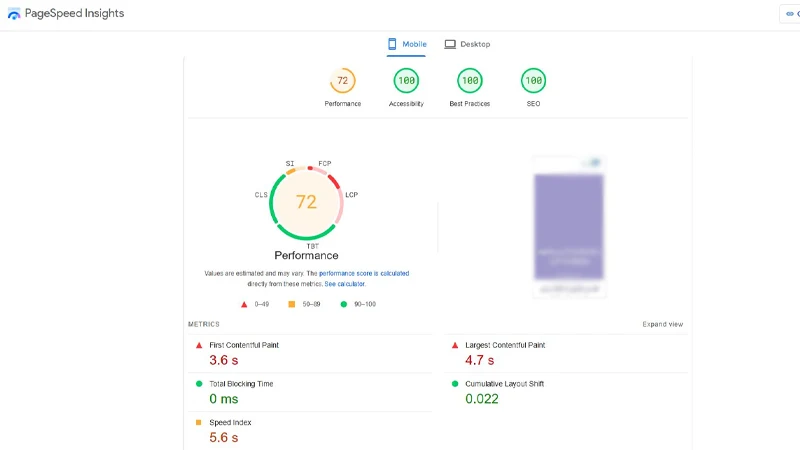Click the mobile phone icon
800x450 pixels.
point(392,44)
